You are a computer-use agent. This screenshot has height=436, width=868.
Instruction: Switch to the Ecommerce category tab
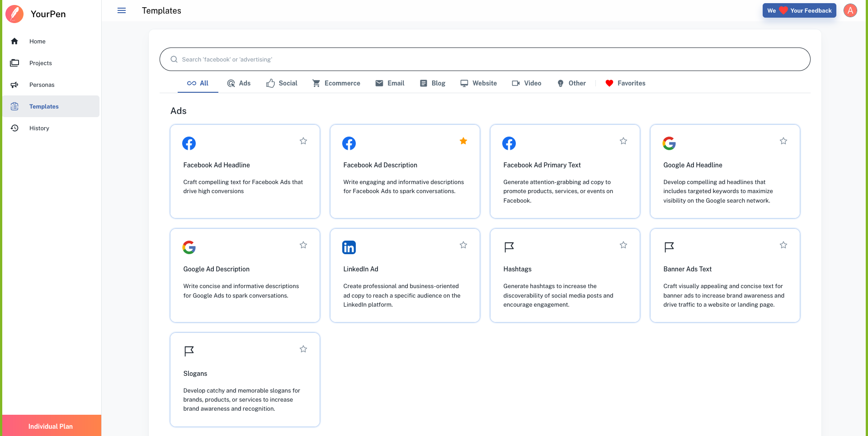pos(336,83)
